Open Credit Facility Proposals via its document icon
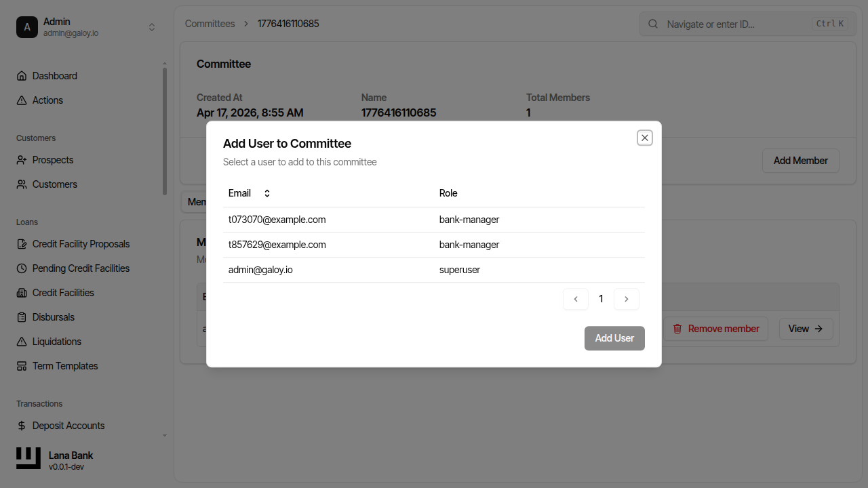The width and height of the screenshot is (868, 488). 21,243
